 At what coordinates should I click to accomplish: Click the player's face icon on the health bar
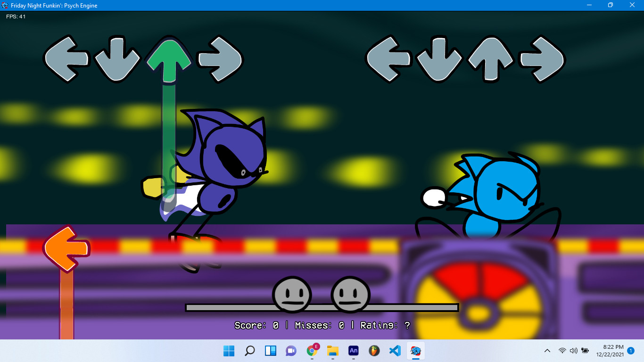351,294
